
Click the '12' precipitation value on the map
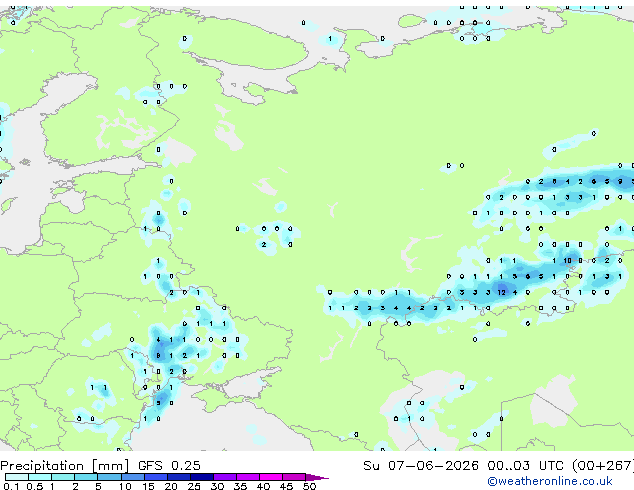tap(501, 292)
